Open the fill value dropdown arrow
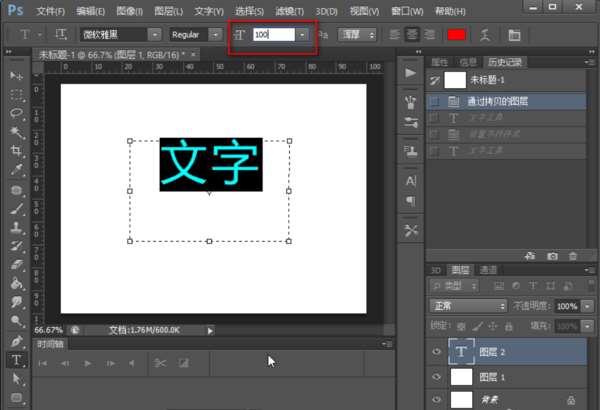 [587, 326]
